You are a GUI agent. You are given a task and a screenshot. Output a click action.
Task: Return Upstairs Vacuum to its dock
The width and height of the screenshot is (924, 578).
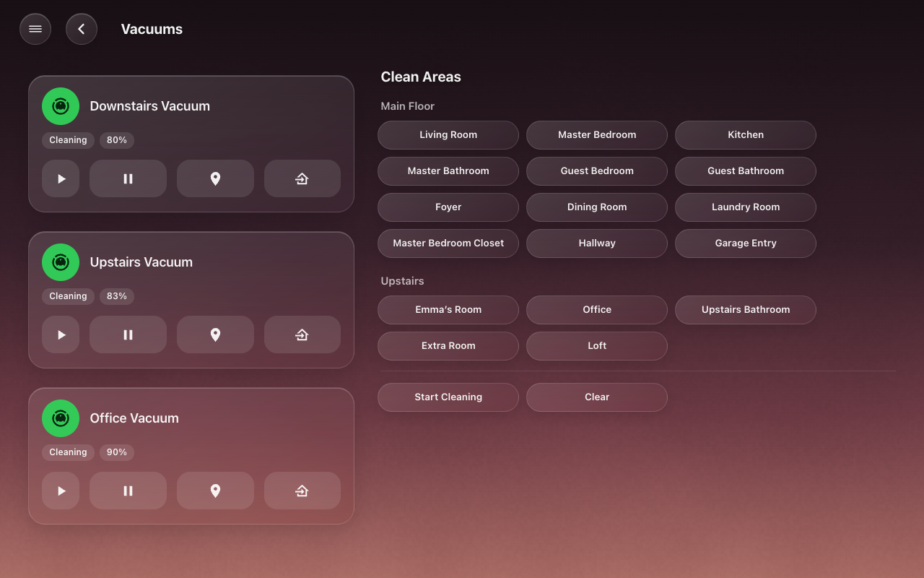[x=302, y=335]
